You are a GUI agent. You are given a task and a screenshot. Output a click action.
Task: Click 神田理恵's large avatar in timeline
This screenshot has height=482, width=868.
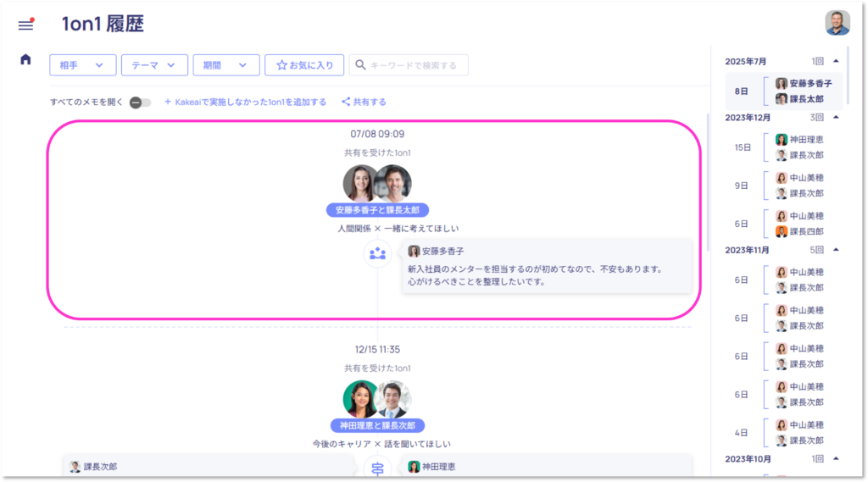click(360, 398)
